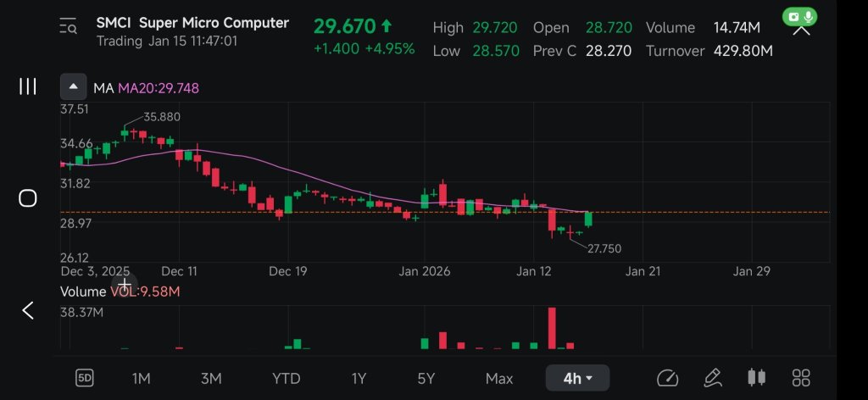Change candlestick chart type icon
The image size is (868, 400).
tap(757, 378)
